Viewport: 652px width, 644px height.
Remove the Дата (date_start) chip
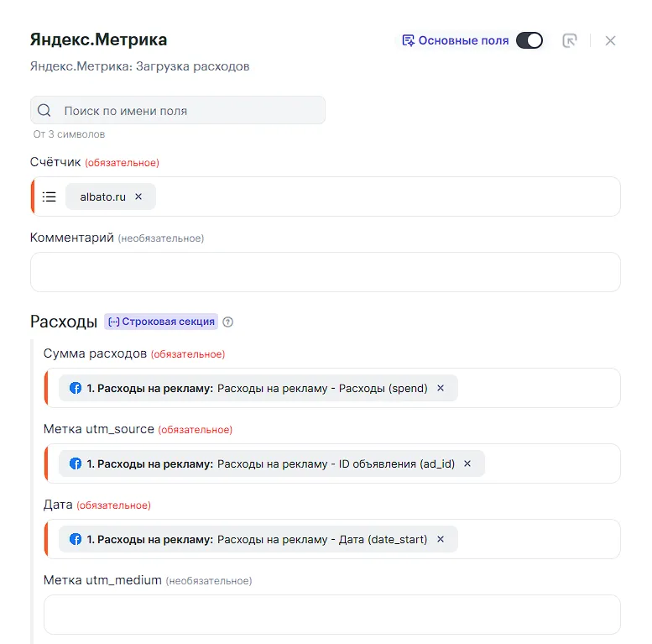(441, 539)
